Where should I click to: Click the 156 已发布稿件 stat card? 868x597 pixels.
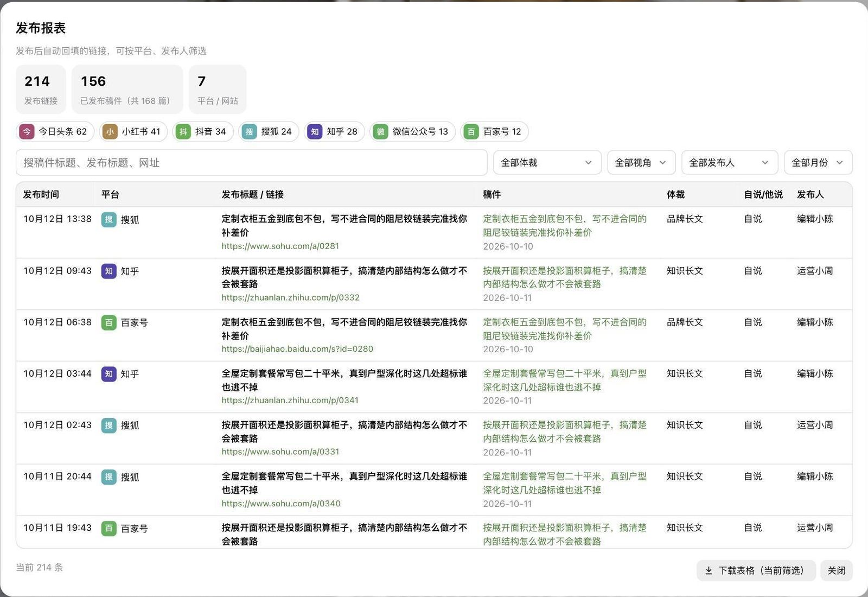pyautogui.click(x=127, y=90)
